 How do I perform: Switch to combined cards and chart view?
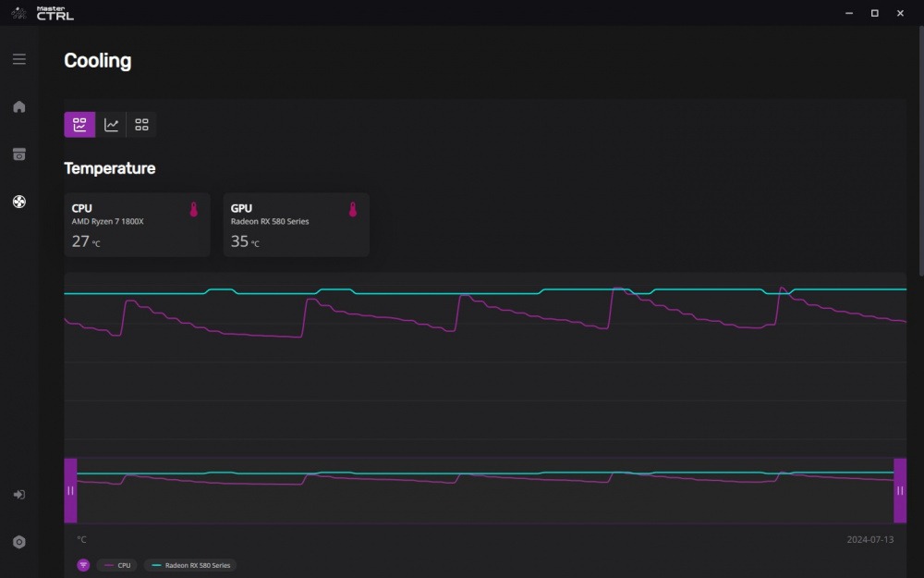point(79,125)
